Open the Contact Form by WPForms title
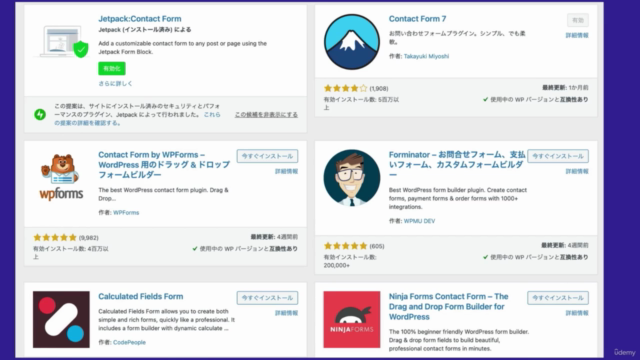Image resolution: width=640 pixels, height=360 pixels. coord(164,164)
